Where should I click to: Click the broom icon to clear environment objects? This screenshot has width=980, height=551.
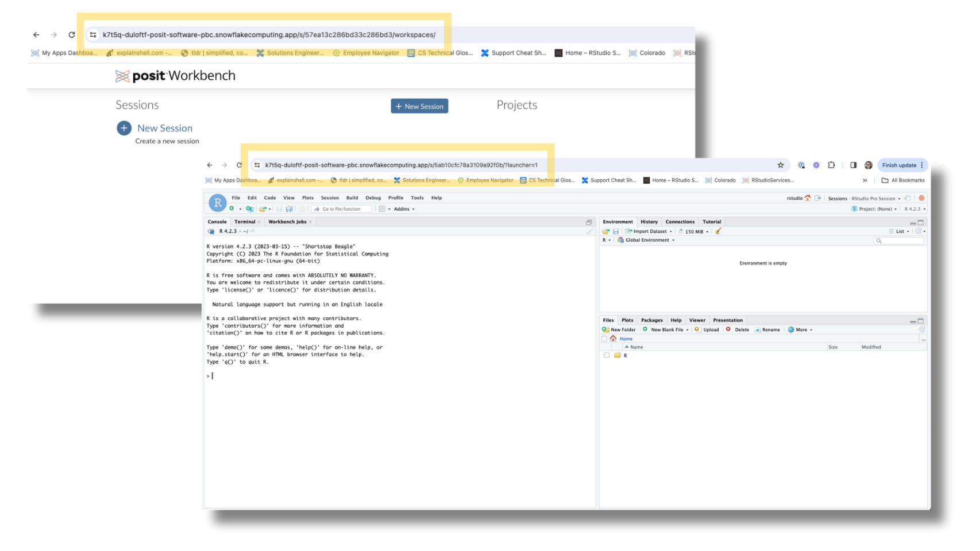717,232
